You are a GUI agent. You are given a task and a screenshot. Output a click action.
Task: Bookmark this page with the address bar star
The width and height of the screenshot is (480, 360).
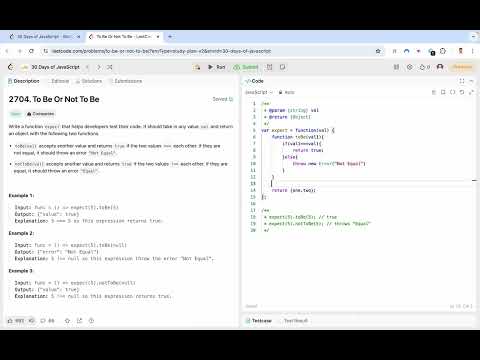(378, 51)
